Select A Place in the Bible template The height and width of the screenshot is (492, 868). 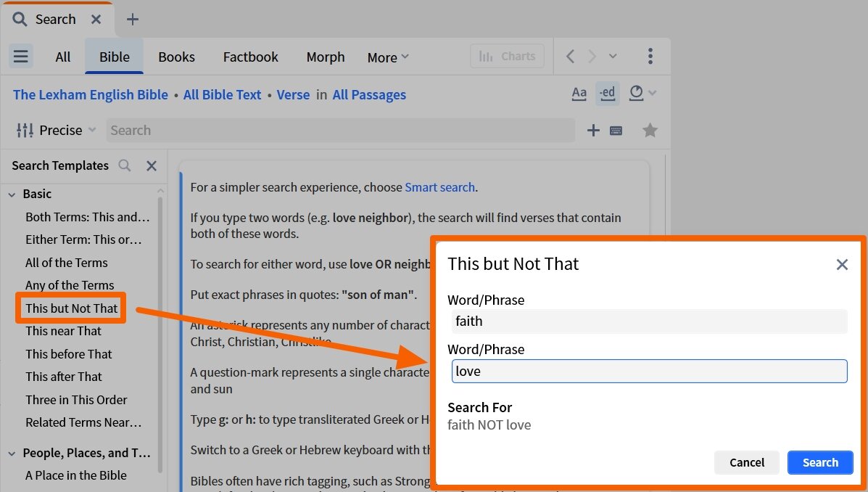pos(76,475)
